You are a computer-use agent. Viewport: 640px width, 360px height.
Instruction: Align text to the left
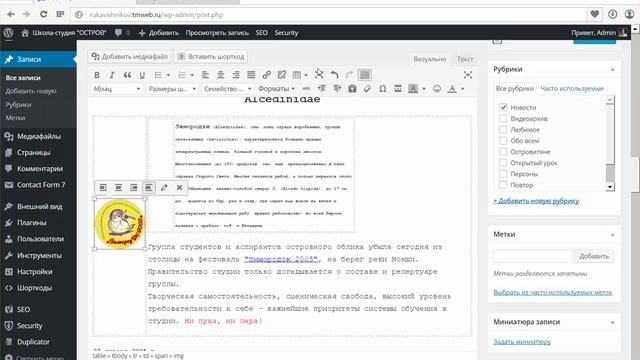(205, 75)
